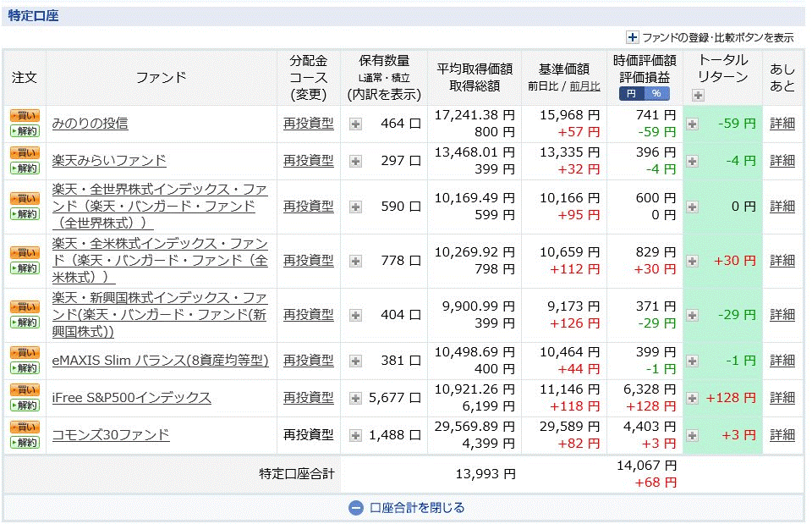Image resolution: width=812 pixels, height=524 pixels.
Task: Switch profit/loss display to percent
Action: 656,93
